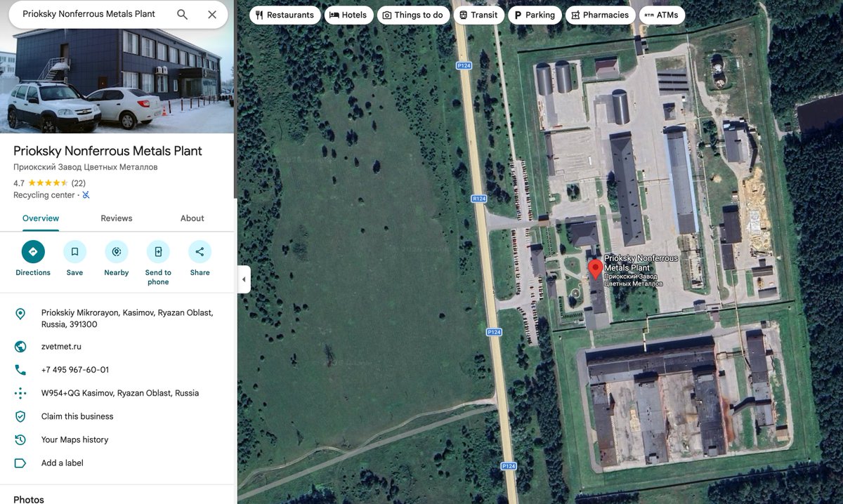This screenshot has width=843, height=504.
Task: Switch to the Reviews tab
Action: 117,218
